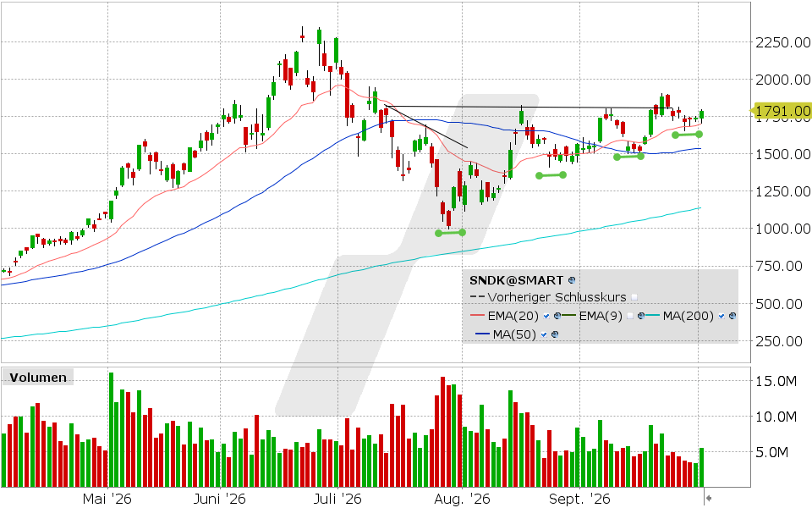Select the tallest green volume bar in May
The height and width of the screenshot is (508, 812).
111,429
